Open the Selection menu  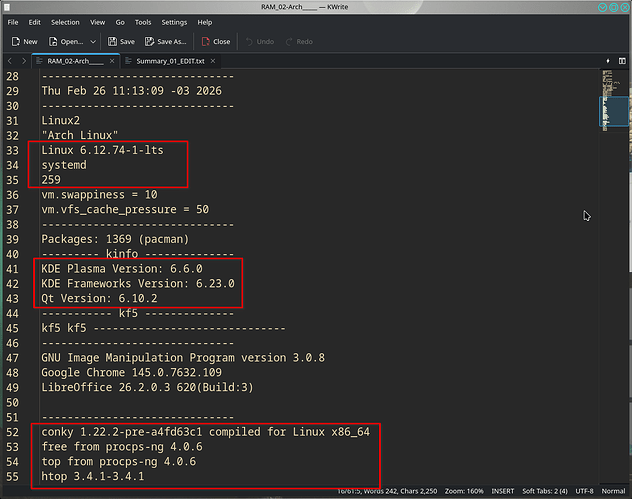pos(65,22)
